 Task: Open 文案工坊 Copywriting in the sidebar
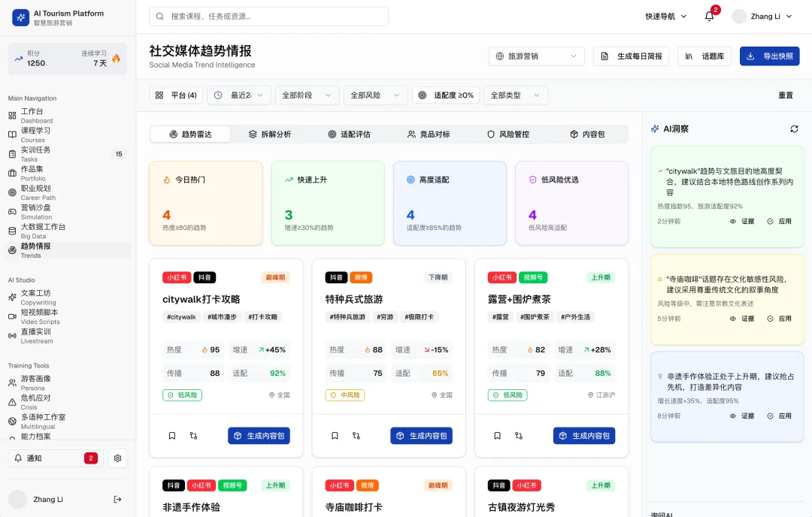click(x=66, y=297)
